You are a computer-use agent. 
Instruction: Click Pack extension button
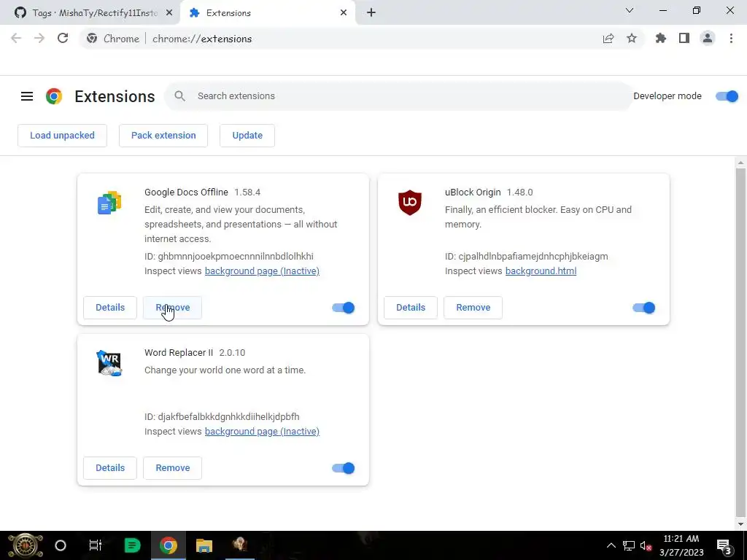point(163,136)
